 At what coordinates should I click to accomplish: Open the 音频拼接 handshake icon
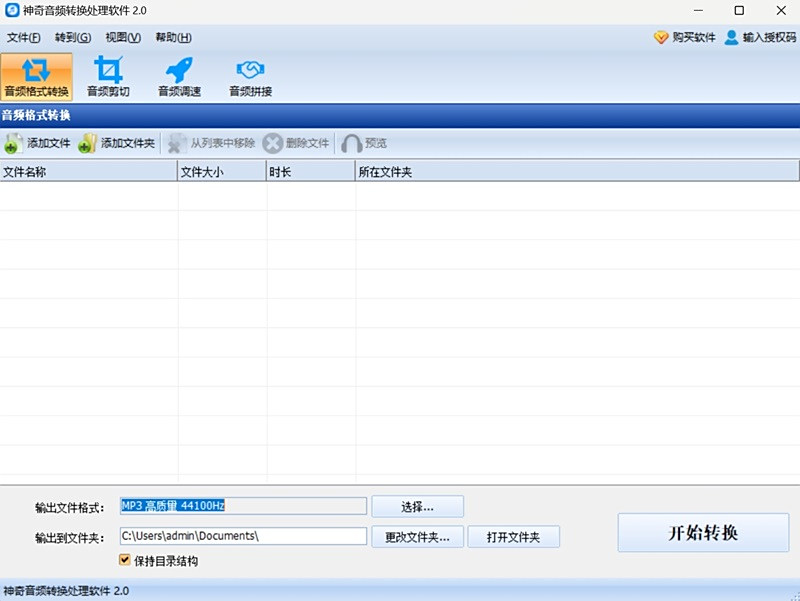250,70
